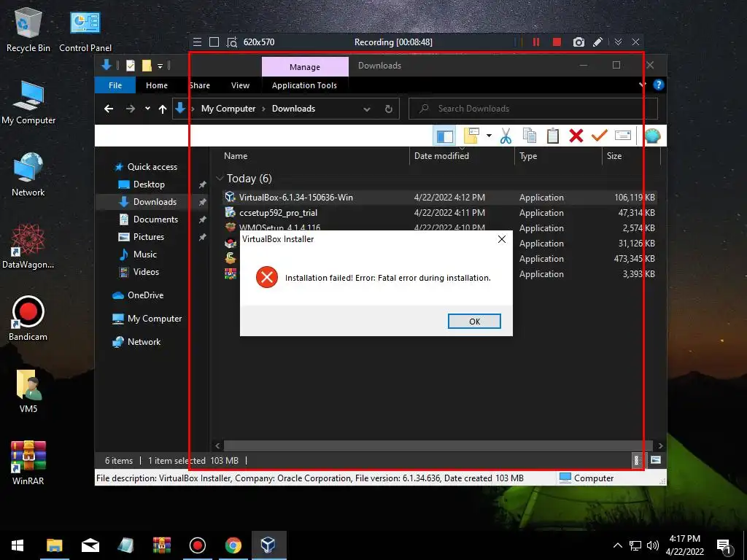Open Videos in the navigation pane

coord(146,272)
